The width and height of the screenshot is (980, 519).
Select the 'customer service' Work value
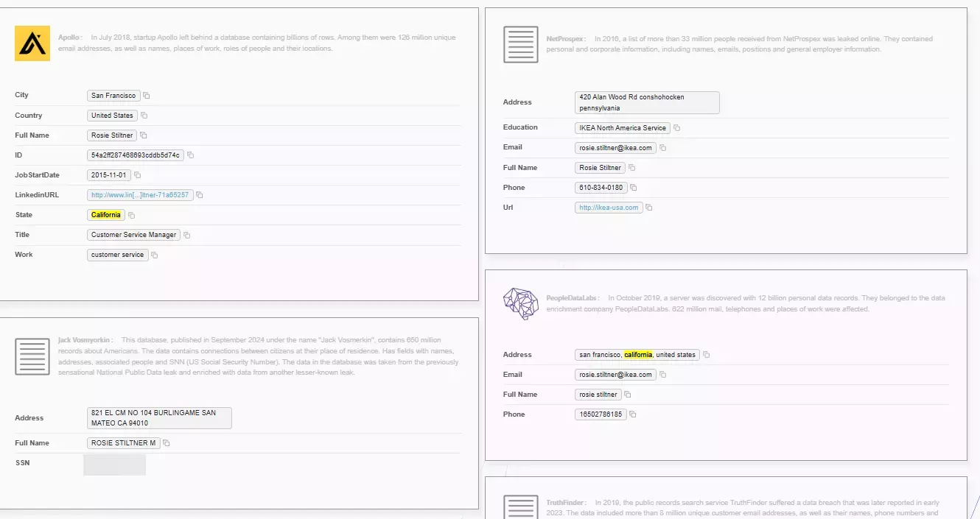point(117,255)
